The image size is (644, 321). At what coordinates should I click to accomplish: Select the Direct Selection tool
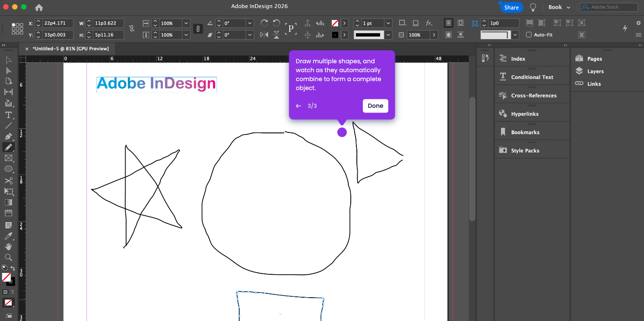tap(8, 70)
